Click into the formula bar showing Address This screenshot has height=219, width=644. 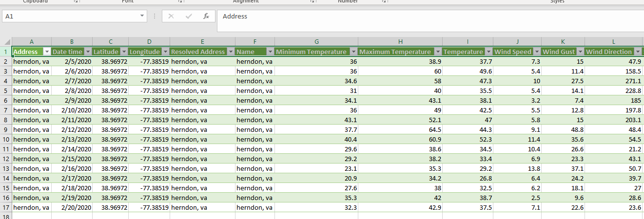pos(429,17)
